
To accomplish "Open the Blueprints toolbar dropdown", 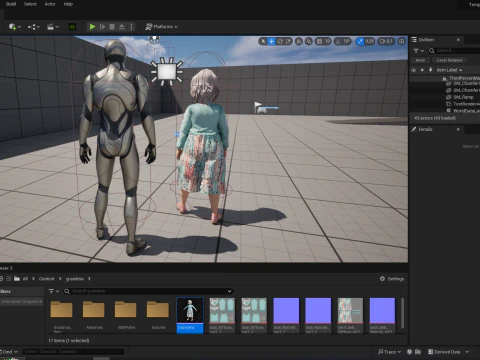I will pyautogui.click(x=34, y=27).
